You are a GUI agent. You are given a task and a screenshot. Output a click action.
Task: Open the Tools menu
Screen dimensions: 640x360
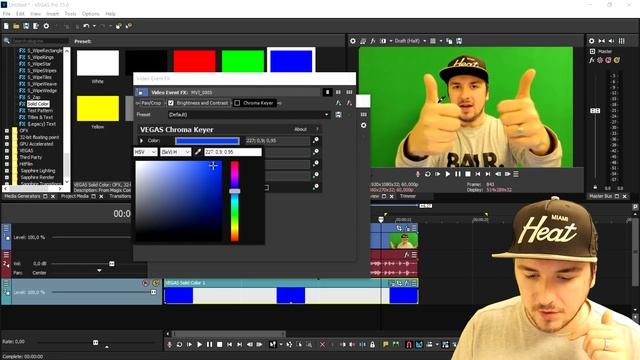(x=70, y=14)
